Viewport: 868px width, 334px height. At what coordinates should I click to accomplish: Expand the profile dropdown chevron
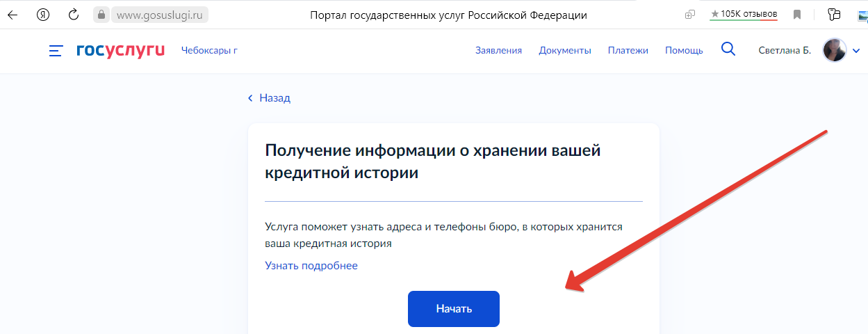click(855, 51)
